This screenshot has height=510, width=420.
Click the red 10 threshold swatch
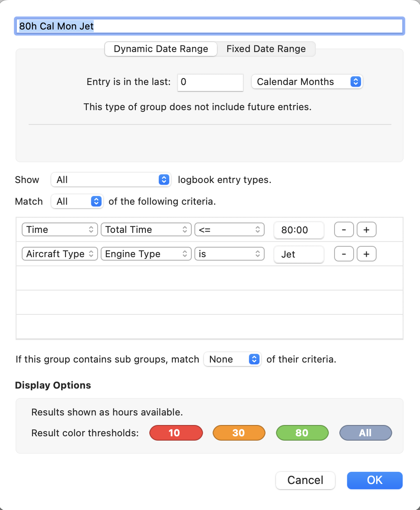[x=176, y=433]
